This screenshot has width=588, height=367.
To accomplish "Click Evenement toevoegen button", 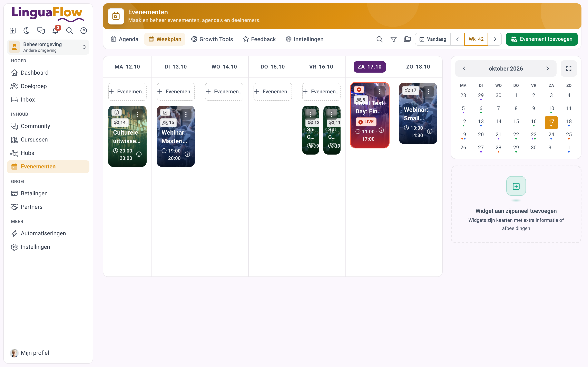I will click(x=542, y=39).
